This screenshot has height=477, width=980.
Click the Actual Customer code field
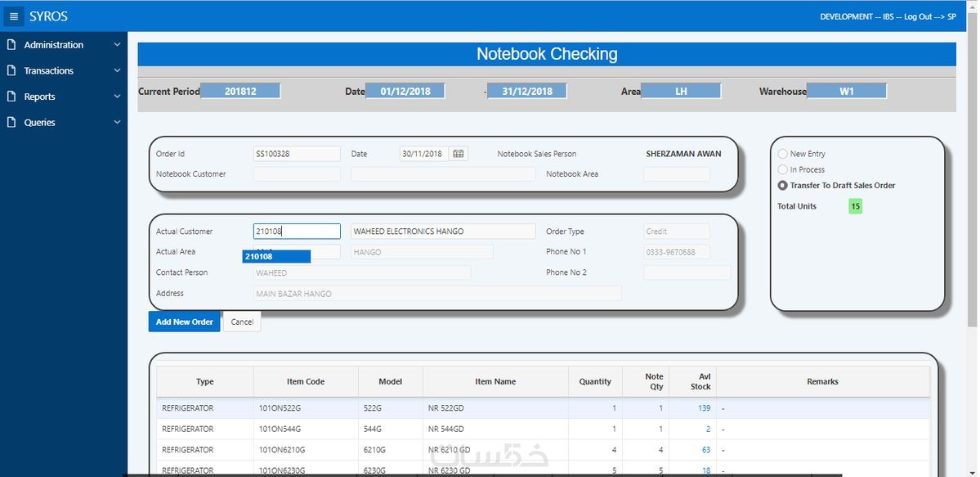(297, 232)
